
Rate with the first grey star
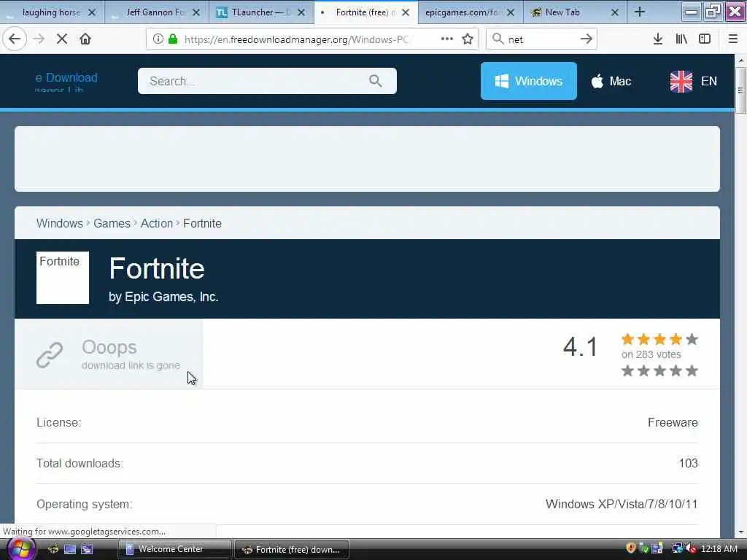pyautogui.click(x=628, y=370)
